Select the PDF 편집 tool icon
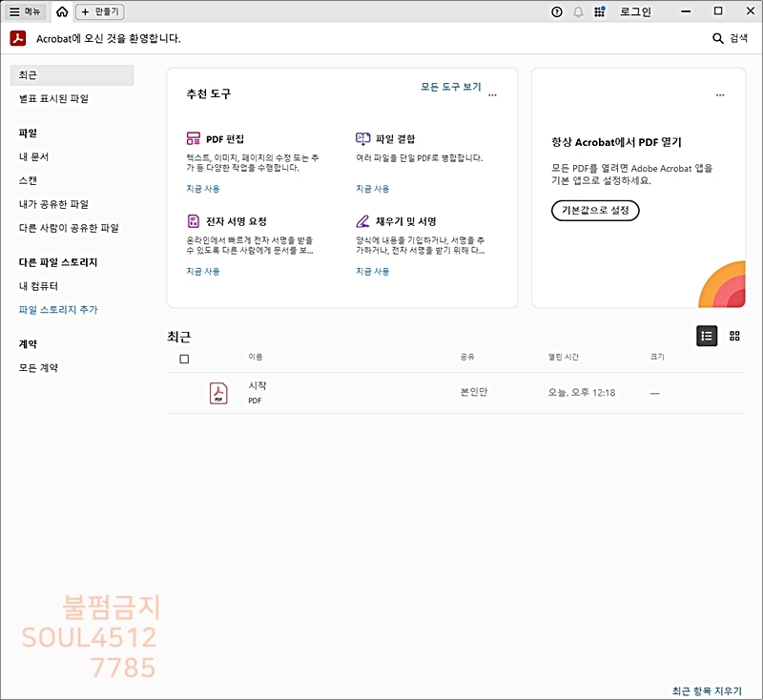Image resolution: width=763 pixels, height=700 pixels. pos(194,139)
